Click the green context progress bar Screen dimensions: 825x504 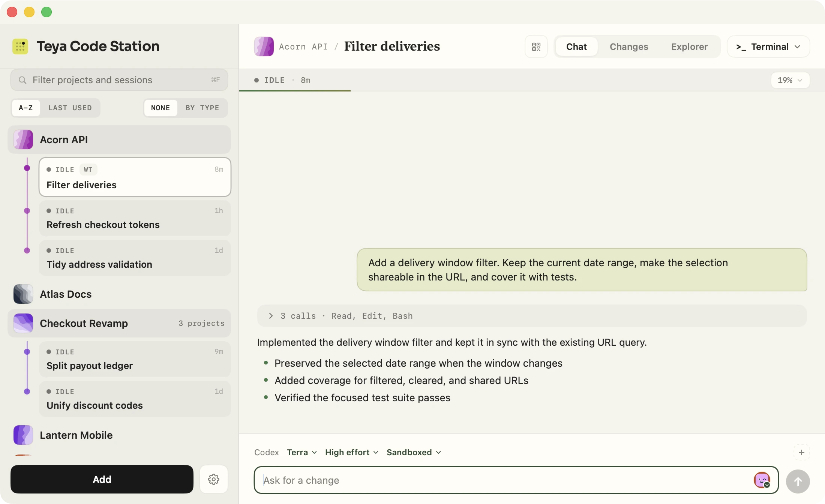coord(295,90)
